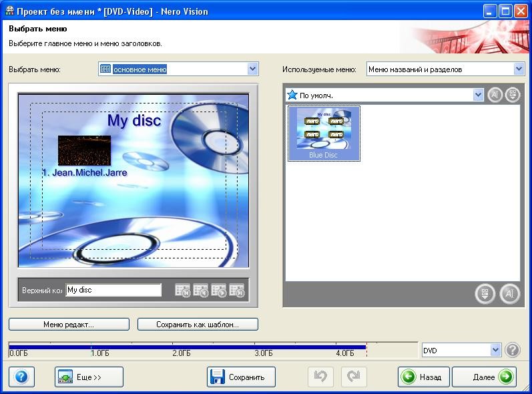The image size is (532, 394).
Task: Expand options with the 'Еще >>' button
Action: click(x=89, y=377)
